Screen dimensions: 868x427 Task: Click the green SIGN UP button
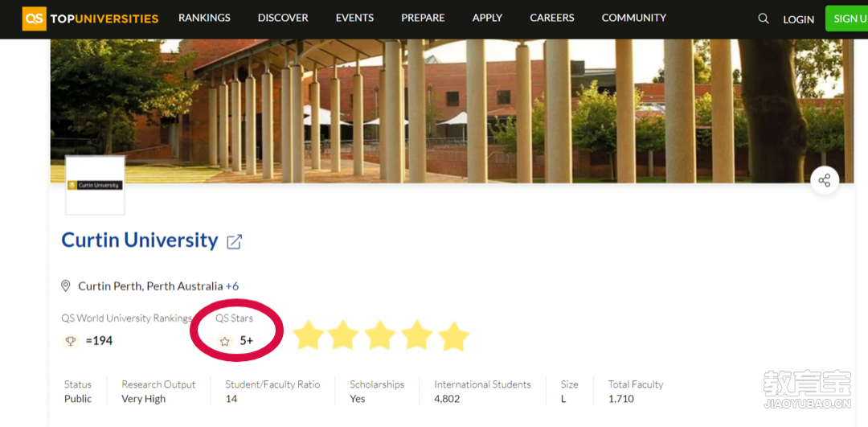pyautogui.click(x=846, y=18)
